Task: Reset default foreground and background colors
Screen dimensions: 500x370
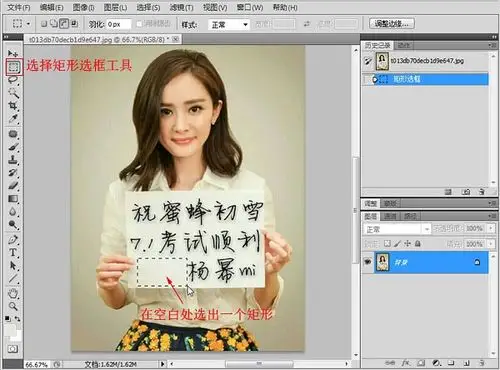Action: click(7, 319)
